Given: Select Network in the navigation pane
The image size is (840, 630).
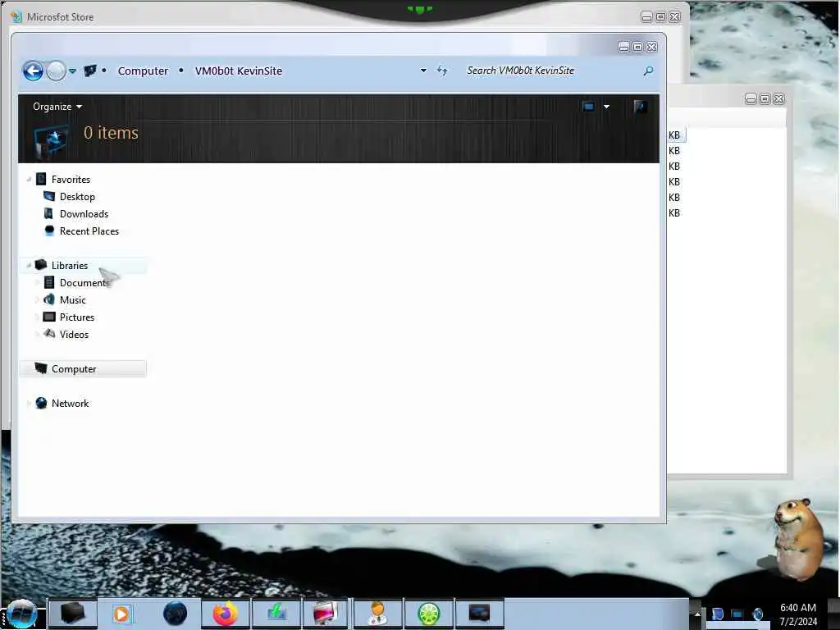Looking at the screenshot, I should click(71, 403).
